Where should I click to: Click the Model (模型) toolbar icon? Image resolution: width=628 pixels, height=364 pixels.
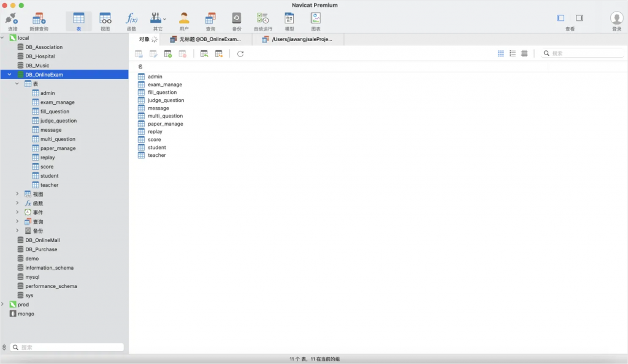coord(289,21)
